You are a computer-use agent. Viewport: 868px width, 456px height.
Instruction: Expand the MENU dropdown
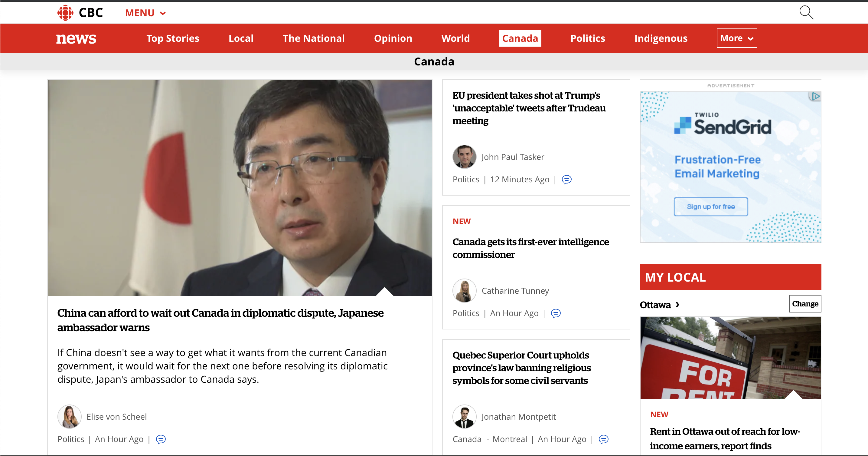(x=145, y=13)
